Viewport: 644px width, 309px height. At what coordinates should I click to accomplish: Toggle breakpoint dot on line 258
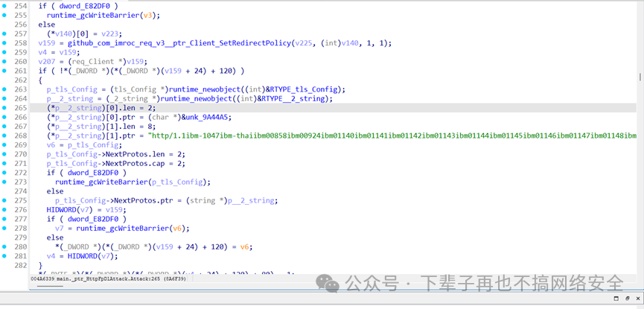[x=4, y=42]
